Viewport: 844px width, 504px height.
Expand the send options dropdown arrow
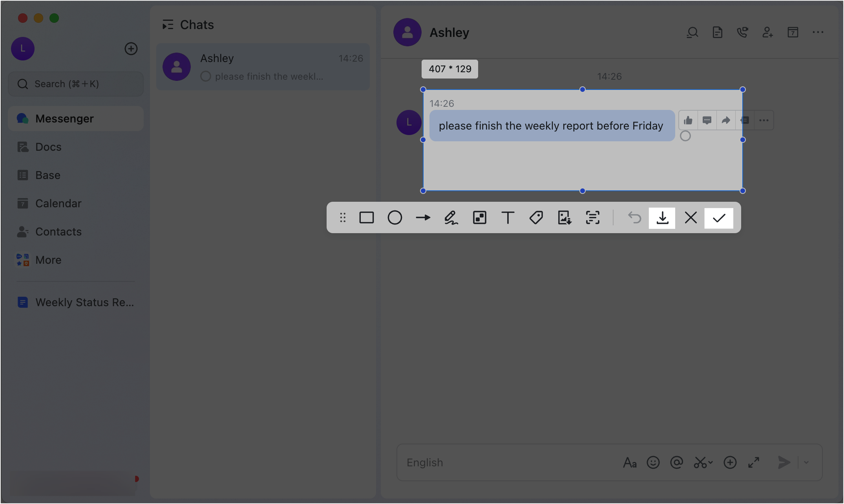point(807,462)
